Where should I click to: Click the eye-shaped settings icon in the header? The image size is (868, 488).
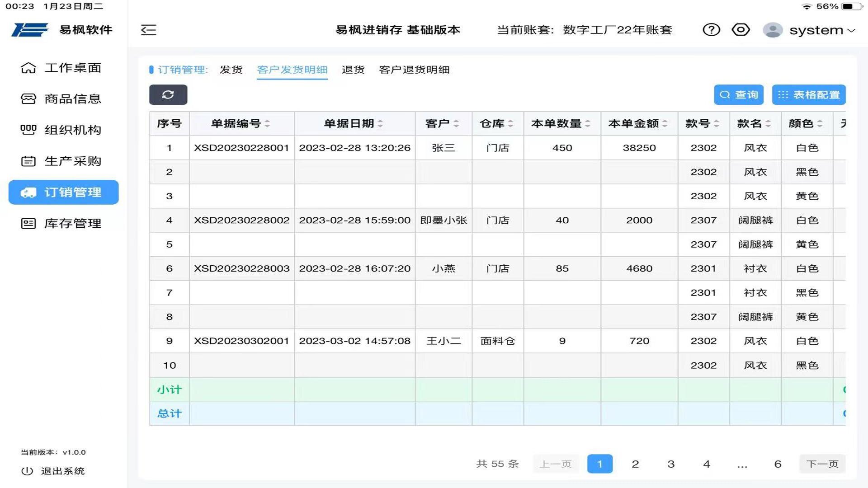pyautogui.click(x=741, y=30)
